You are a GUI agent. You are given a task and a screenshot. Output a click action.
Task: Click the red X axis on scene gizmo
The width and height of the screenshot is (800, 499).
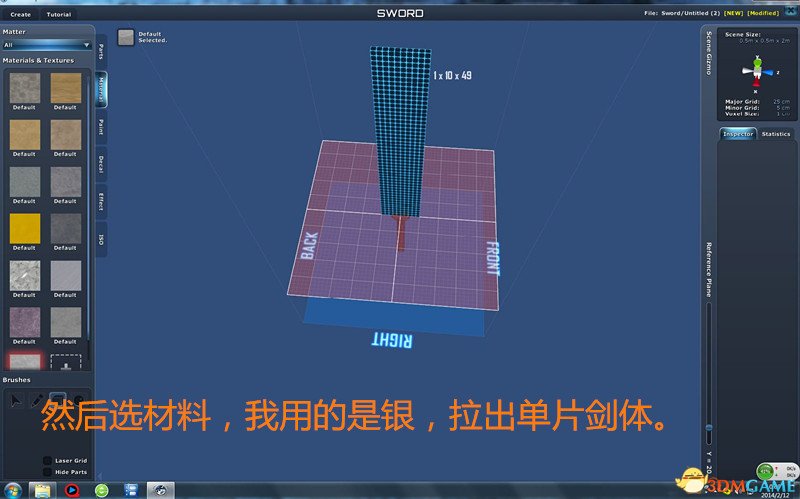click(x=756, y=82)
